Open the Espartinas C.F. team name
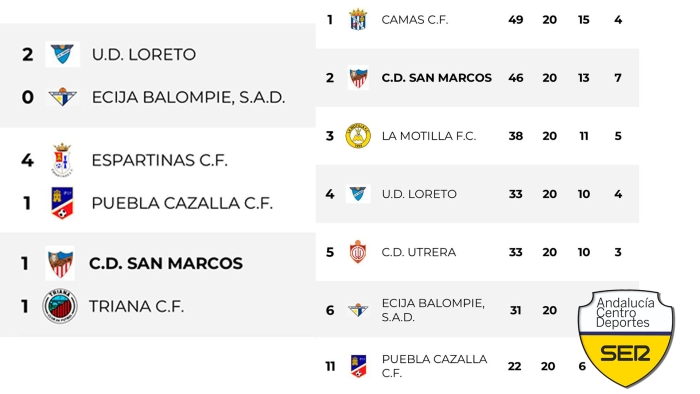The height and width of the screenshot is (394, 700). click(x=159, y=160)
